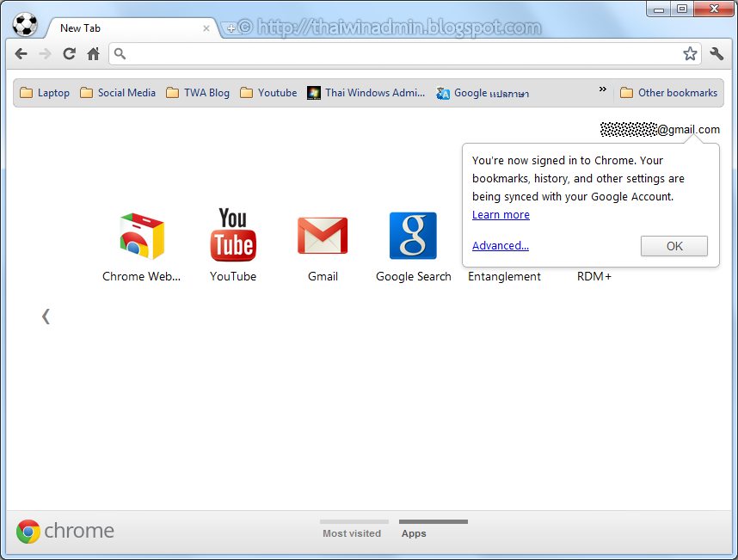Dismiss the sync notification with OK
Screen dimensions: 738x560
(673, 246)
